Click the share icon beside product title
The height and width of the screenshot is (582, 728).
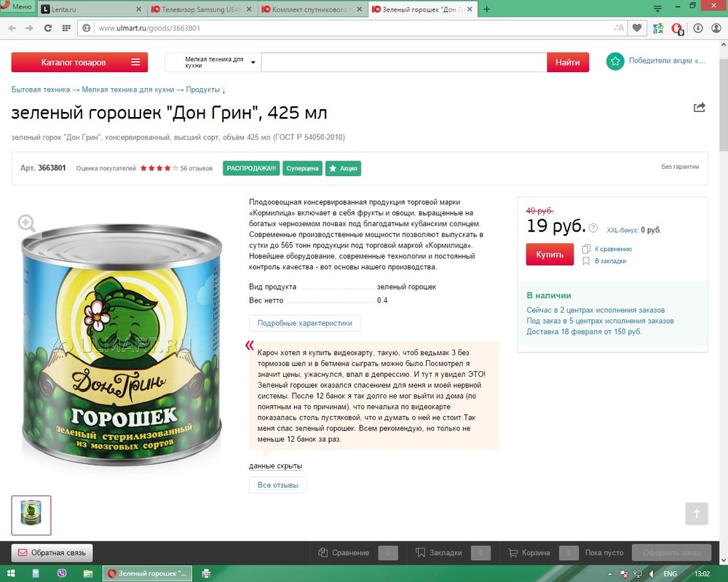[x=699, y=107]
